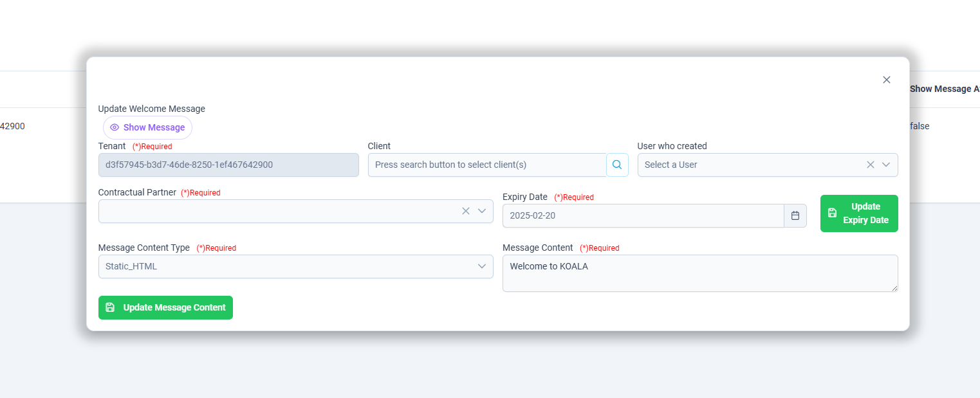Focus the Client search input field
Screen dimensions: 980x398
487,165
